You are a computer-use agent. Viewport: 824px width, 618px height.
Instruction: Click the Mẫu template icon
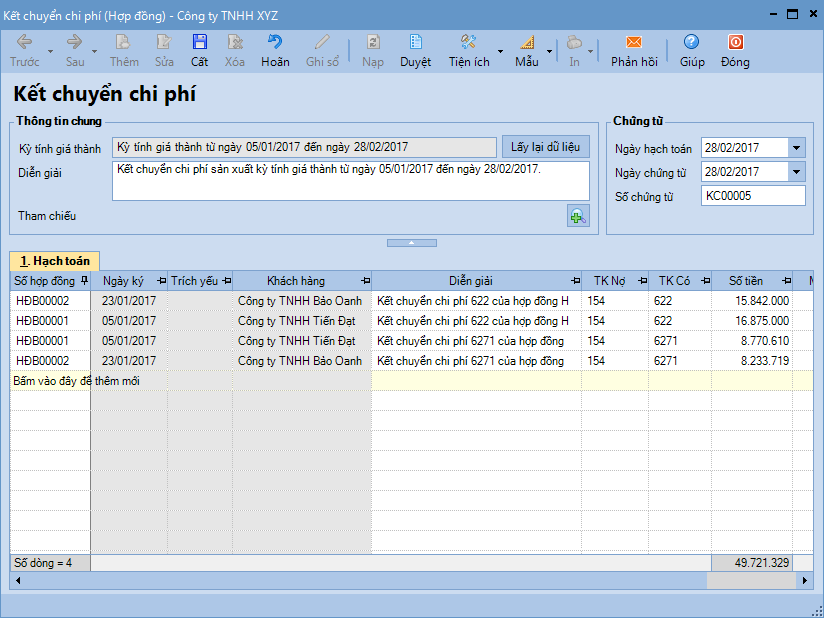tap(527, 42)
